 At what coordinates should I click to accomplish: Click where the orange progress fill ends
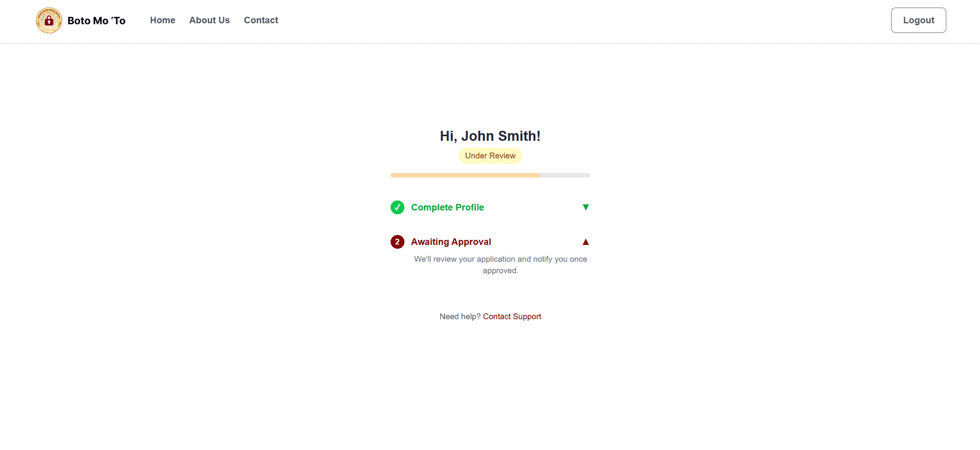click(x=540, y=175)
